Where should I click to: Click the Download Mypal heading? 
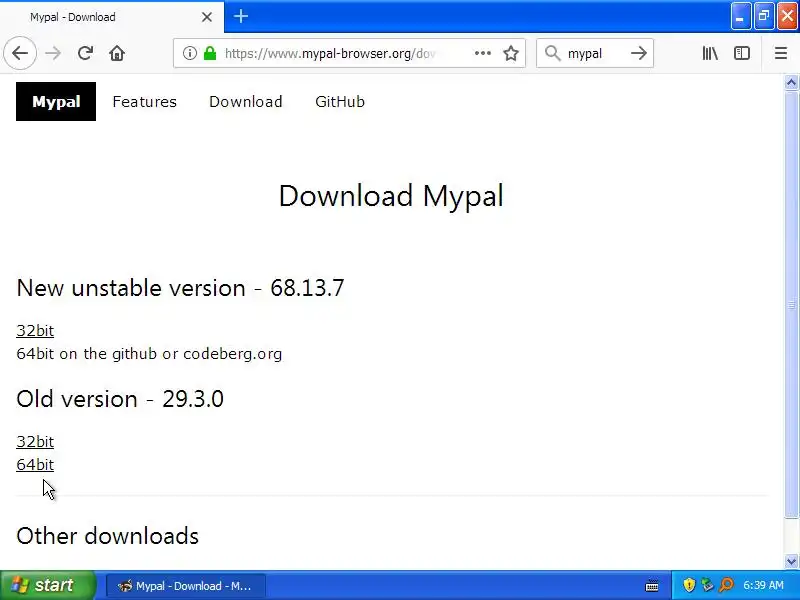pos(391,196)
